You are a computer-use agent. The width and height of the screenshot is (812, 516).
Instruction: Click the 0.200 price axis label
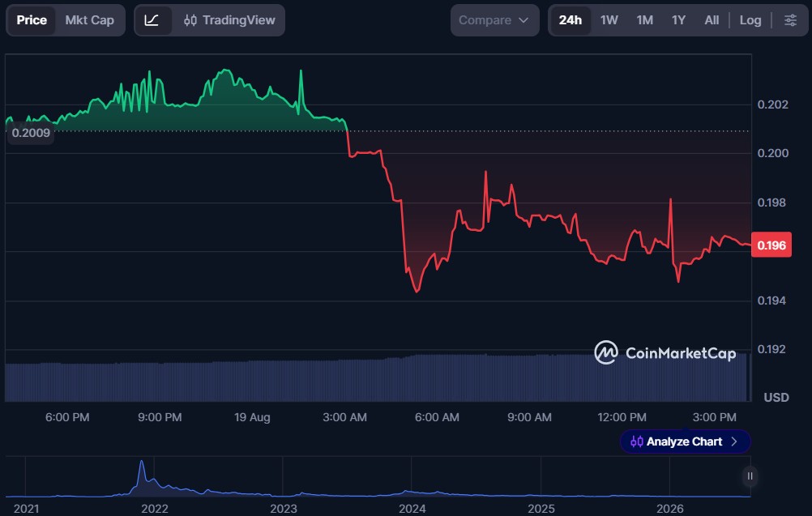click(x=772, y=153)
